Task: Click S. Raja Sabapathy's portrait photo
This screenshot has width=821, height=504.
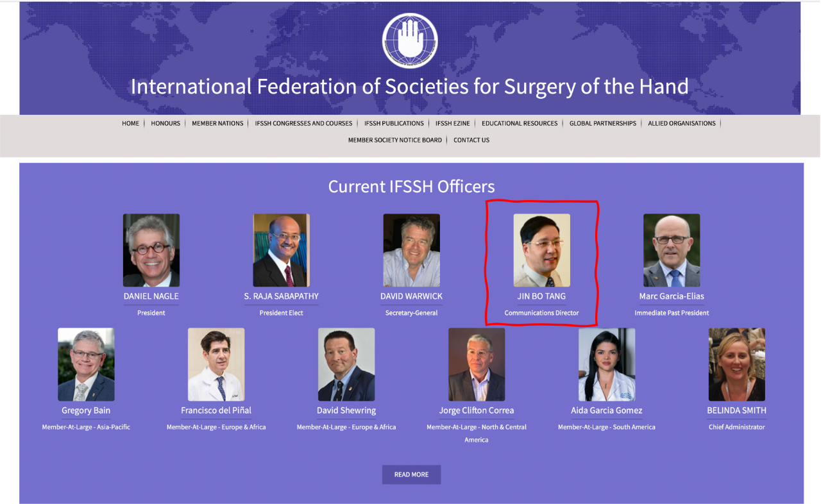Action: pyautogui.click(x=282, y=250)
